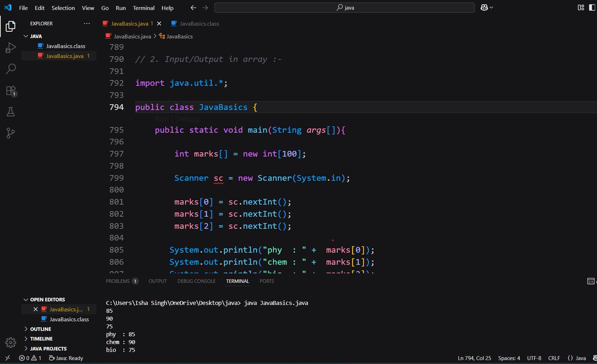The width and height of the screenshot is (597, 364).
Task: Switch to the PROBLEMS panel tab
Action: tap(122, 281)
